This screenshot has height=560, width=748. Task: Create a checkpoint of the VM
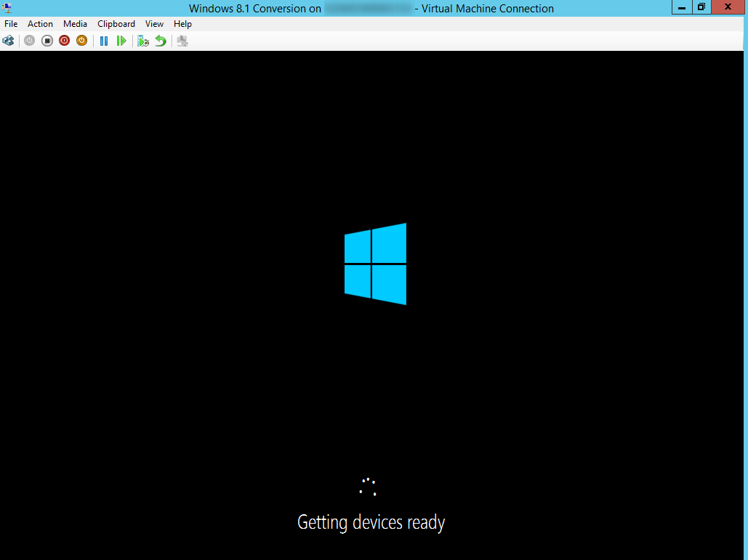(x=143, y=41)
